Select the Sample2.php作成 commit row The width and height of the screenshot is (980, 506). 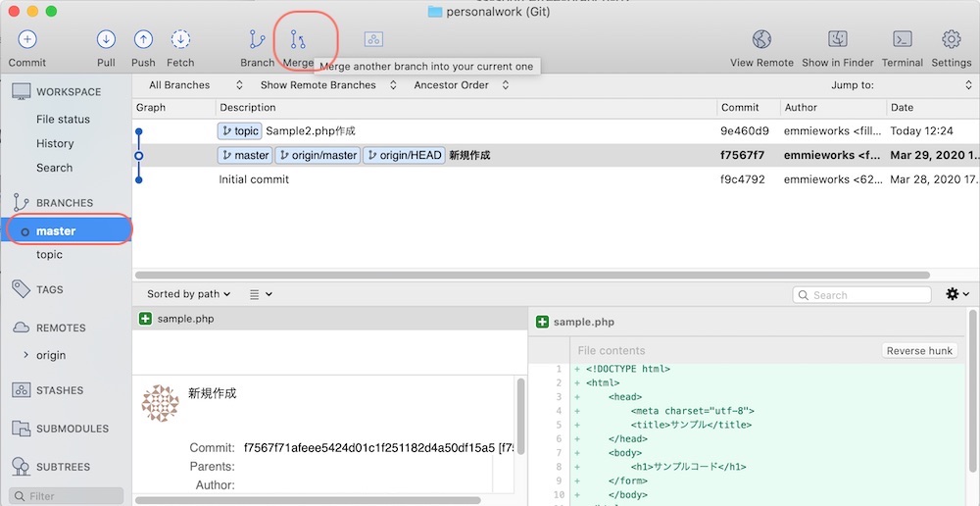[x=557, y=131]
